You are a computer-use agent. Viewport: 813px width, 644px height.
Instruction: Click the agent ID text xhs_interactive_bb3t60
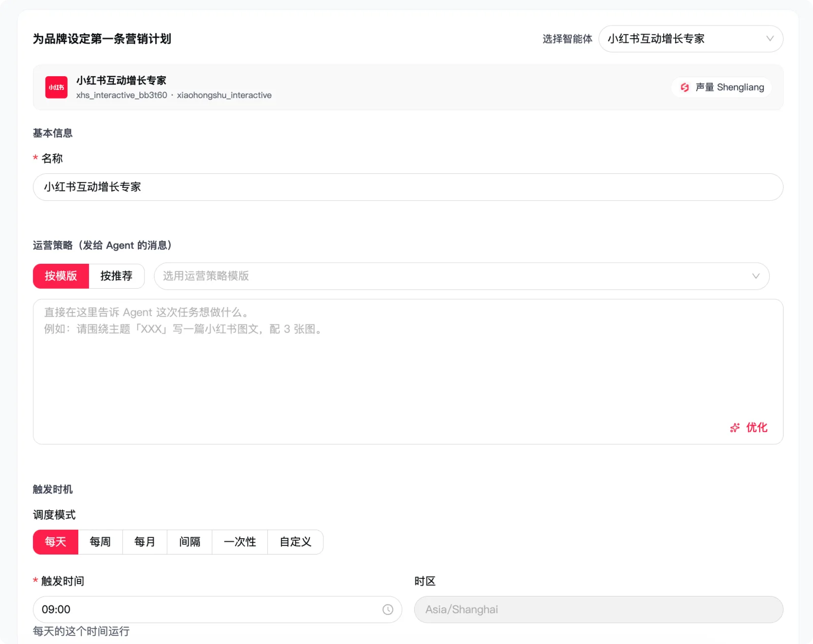coord(121,95)
